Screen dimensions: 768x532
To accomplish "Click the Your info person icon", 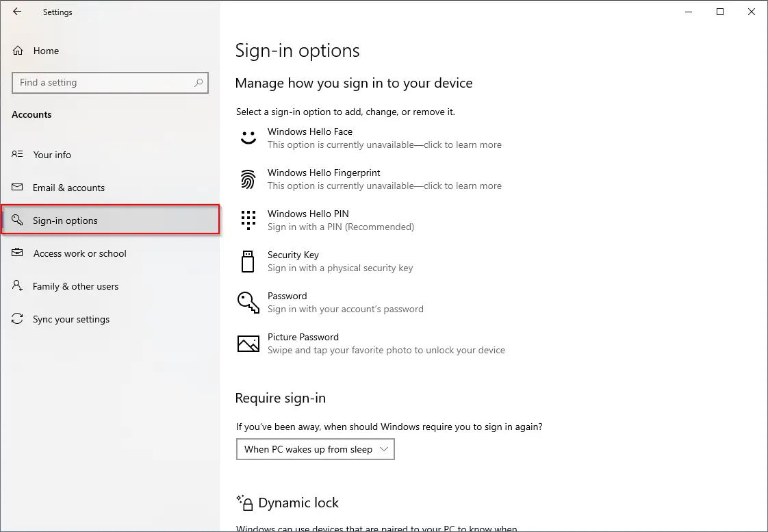I will pyautogui.click(x=17, y=154).
